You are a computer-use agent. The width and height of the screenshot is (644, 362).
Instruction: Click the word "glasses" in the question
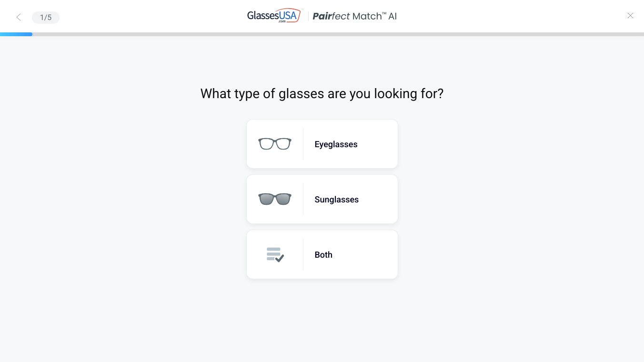click(301, 94)
